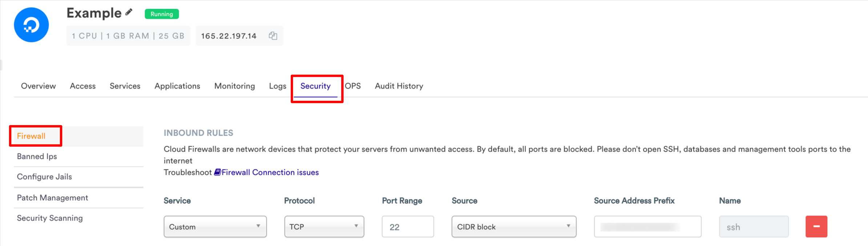The image size is (868, 246).
Task: Copy the IP address using the clipboard icon
Action: click(273, 36)
